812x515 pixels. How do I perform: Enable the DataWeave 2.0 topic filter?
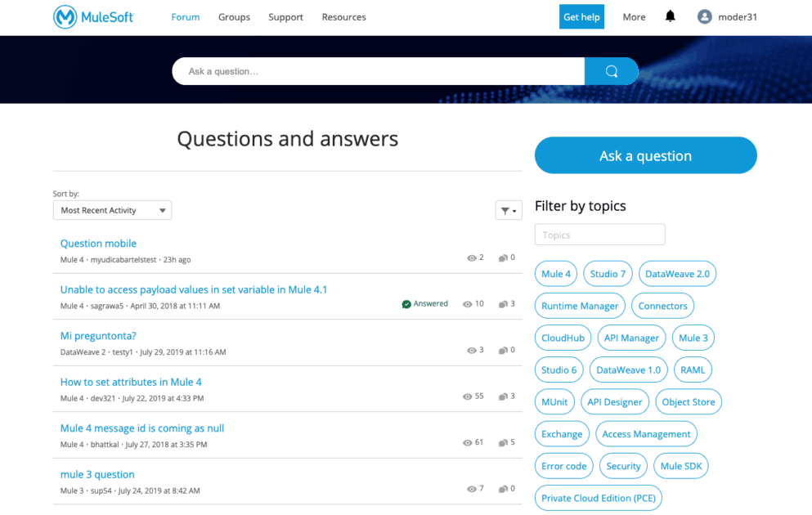click(x=677, y=273)
